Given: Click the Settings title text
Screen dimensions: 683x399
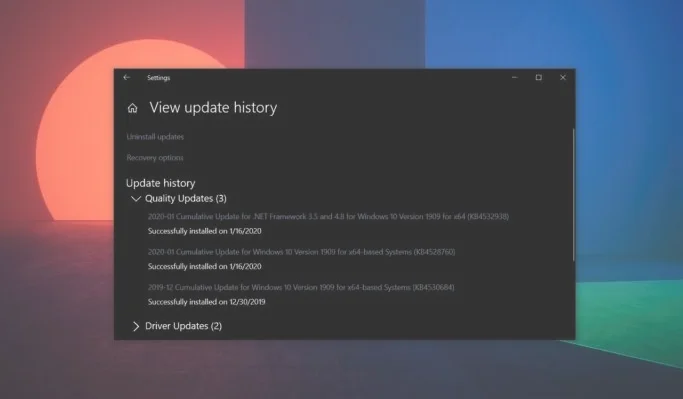Looking at the screenshot, I should click(159, 78).
